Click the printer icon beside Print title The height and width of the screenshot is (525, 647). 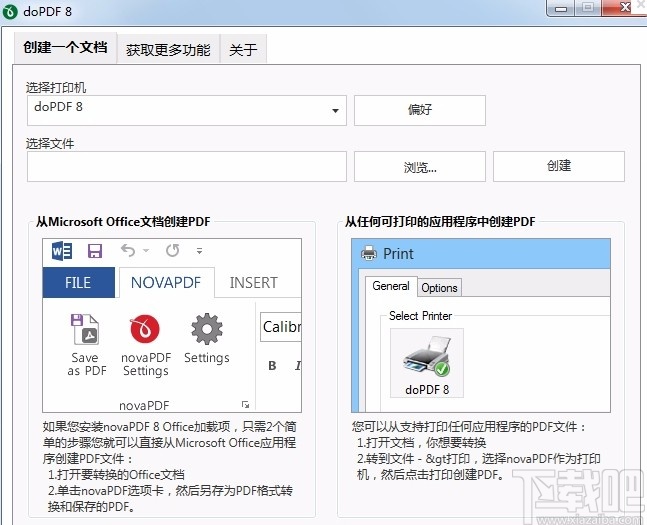(369, 253)
